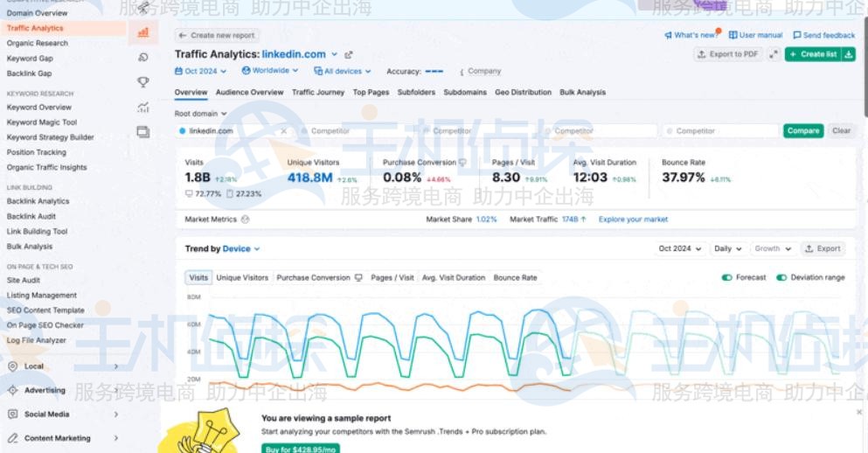Close the sample report banner

click(859, 412)
